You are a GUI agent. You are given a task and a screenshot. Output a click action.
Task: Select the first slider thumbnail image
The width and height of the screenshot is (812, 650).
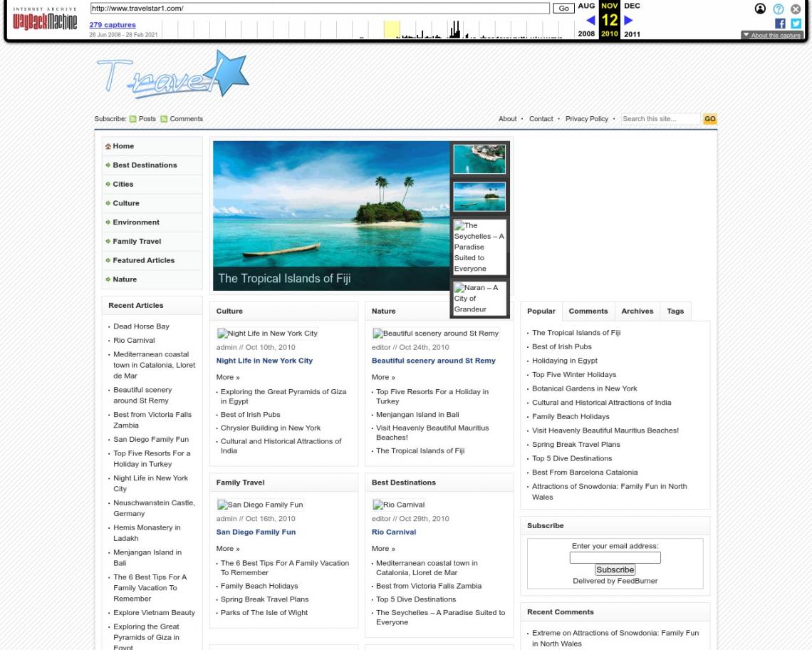[479, 160]
